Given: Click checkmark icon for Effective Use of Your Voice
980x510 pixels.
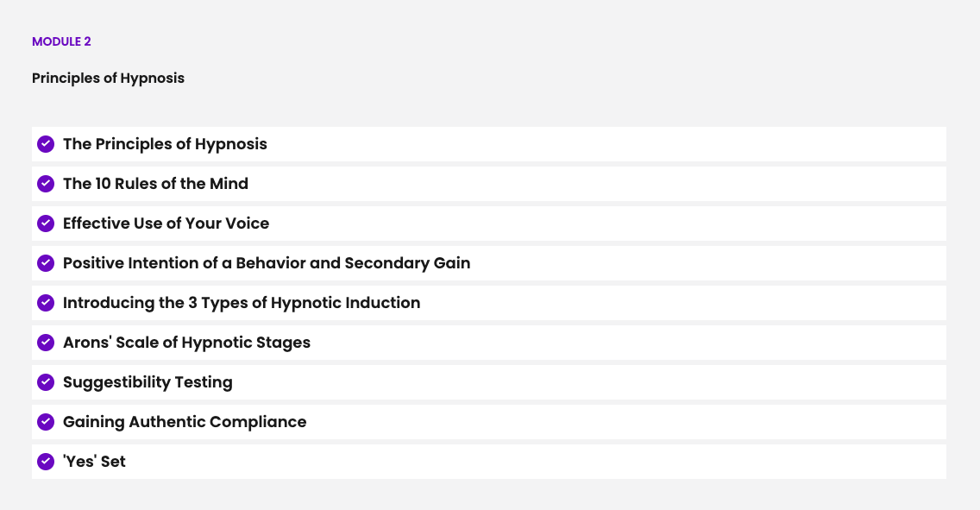Looking at the screenshot, I should click(46, 224).
